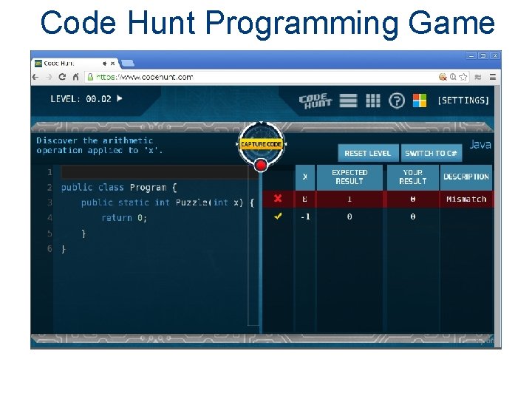The image size is (532, 399).
Task: Click the red X failed test icon
Action: coord(278,199)
